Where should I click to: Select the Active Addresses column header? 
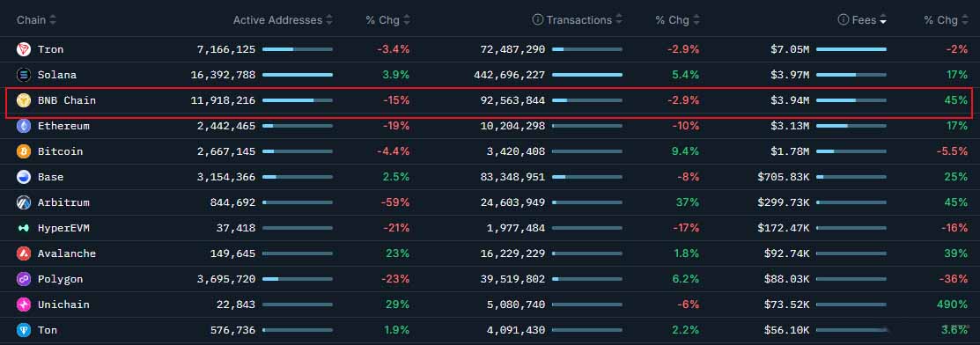click(277, 20)
